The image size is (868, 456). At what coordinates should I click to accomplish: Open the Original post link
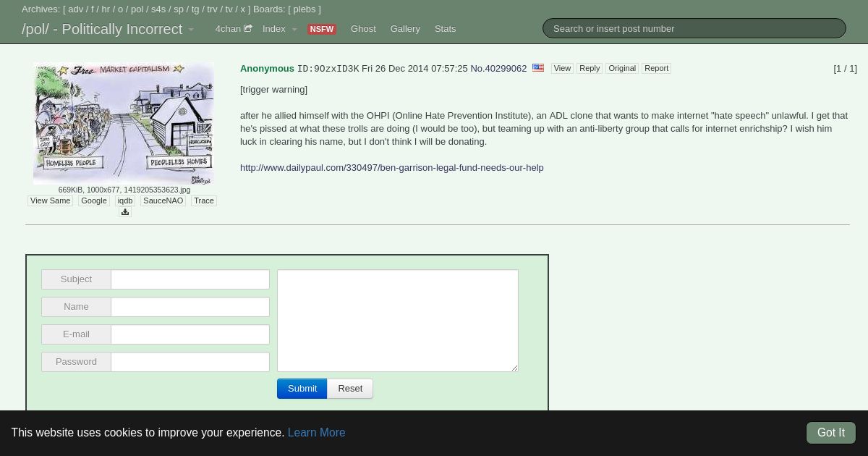pos(622,68)
